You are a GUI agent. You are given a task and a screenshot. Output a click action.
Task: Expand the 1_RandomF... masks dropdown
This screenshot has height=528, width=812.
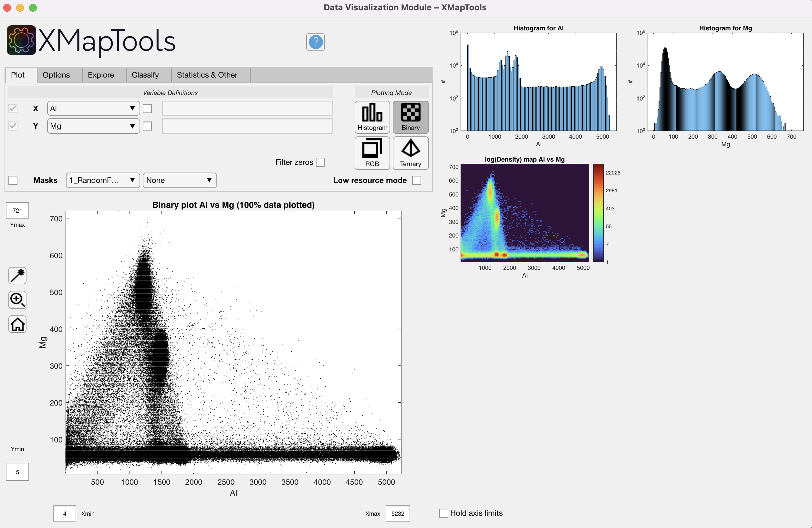pyautogui.click(x=102, y=180)
